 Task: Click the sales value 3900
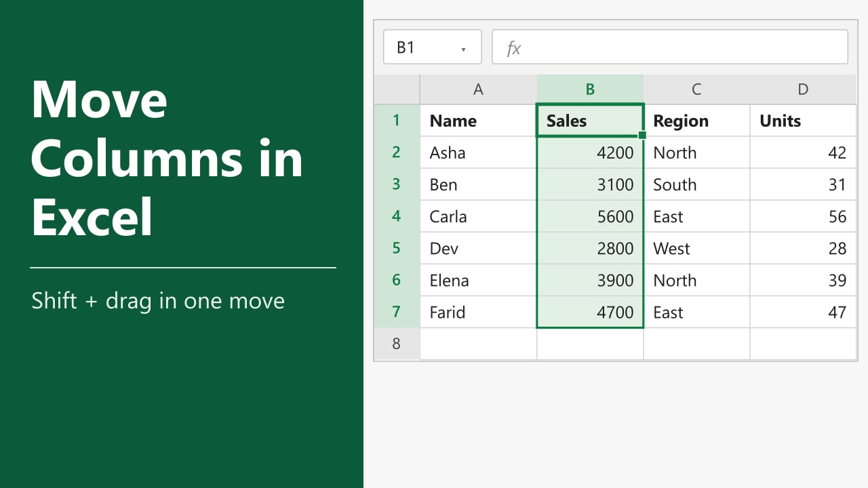590,280
